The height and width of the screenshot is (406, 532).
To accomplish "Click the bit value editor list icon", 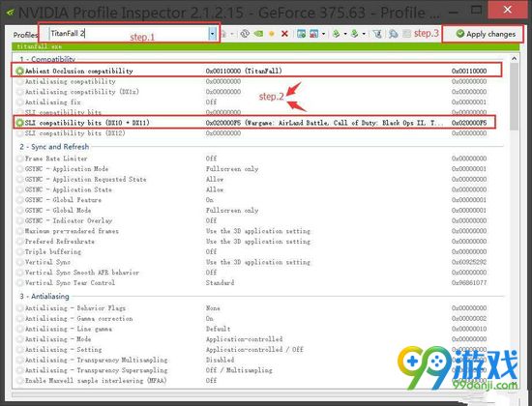I will point(406,34).
